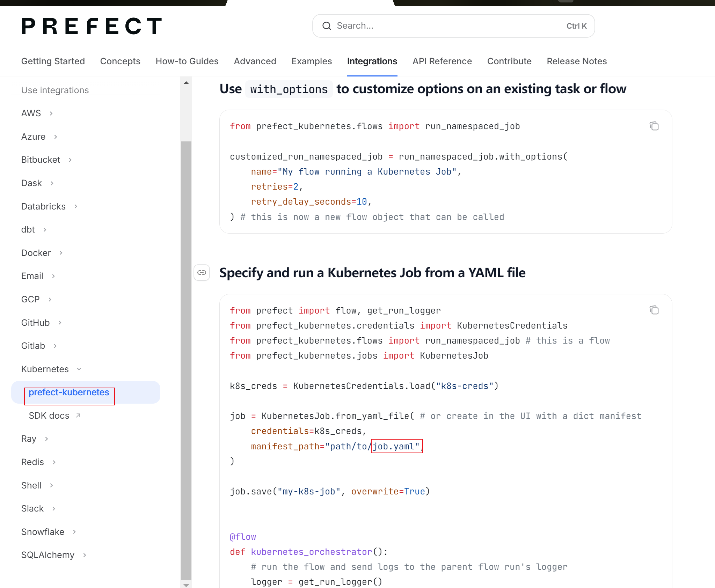
Task: Click the search magnifier icon
Action: click(327, 26)
